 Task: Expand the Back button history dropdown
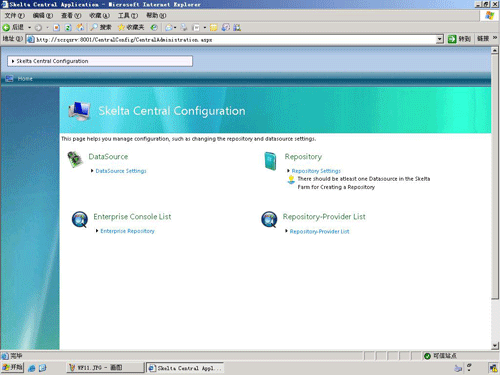point(29,27)
